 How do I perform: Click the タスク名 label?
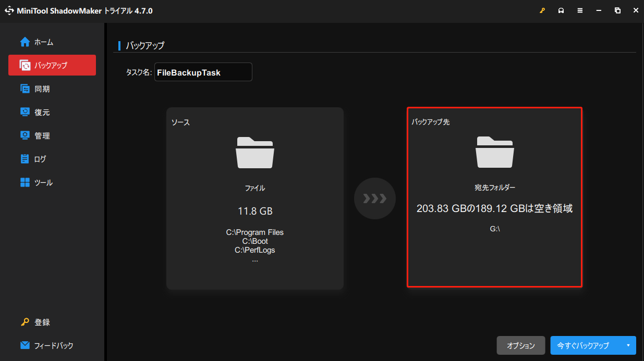pos(138,72)
